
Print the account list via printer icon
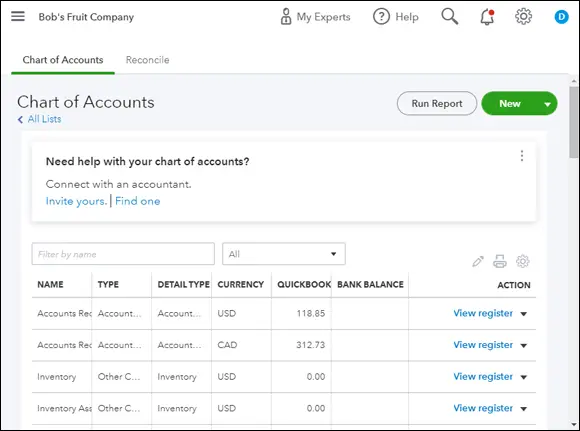(x=500, y=261)
